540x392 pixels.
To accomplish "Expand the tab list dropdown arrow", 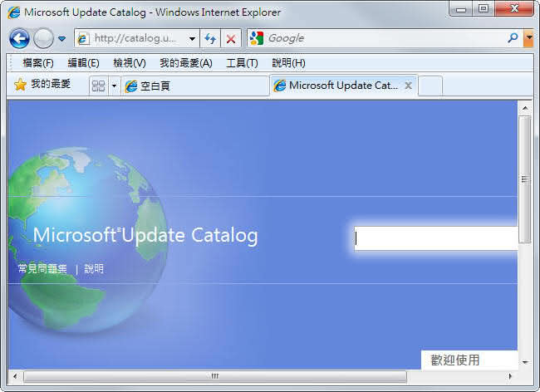I will point(114,86).
